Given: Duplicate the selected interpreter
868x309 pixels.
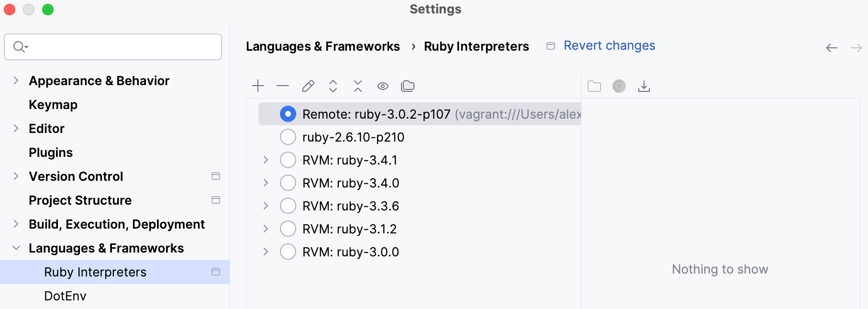Looking at the screenshot, I should click(408, 86).
